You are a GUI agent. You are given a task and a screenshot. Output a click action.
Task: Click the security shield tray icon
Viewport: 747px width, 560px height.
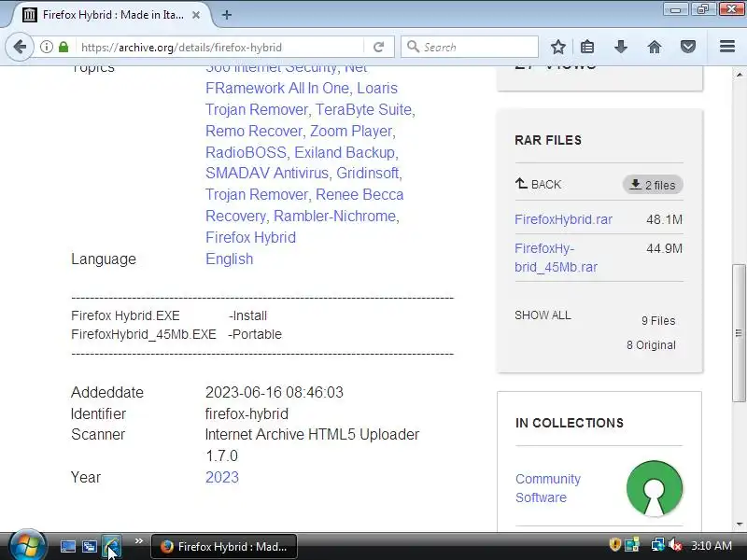[614, 544]
